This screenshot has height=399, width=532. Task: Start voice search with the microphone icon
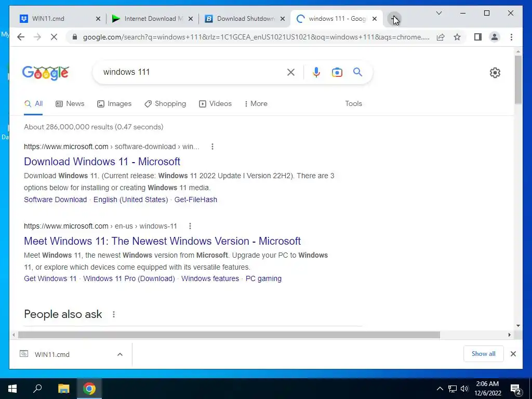point(316,72)
